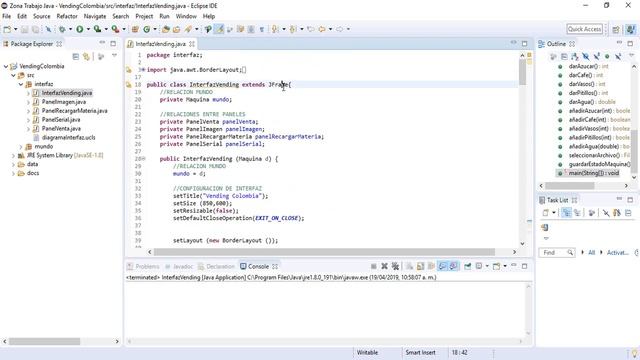The image size is (640, 360).
Task: Expand the docs folder node
Action: 13,173
